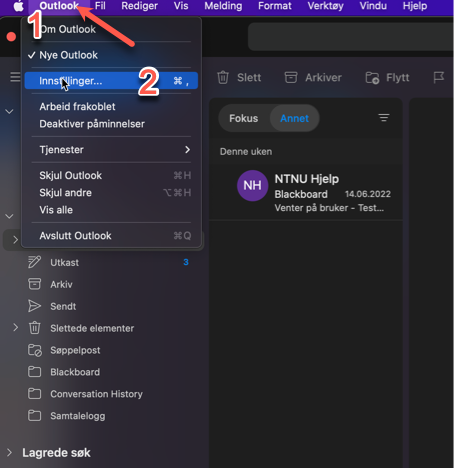Click the unread count 3 beside Utkast
The width and height of the screenshot is (454, 468).
coord(186,262)
